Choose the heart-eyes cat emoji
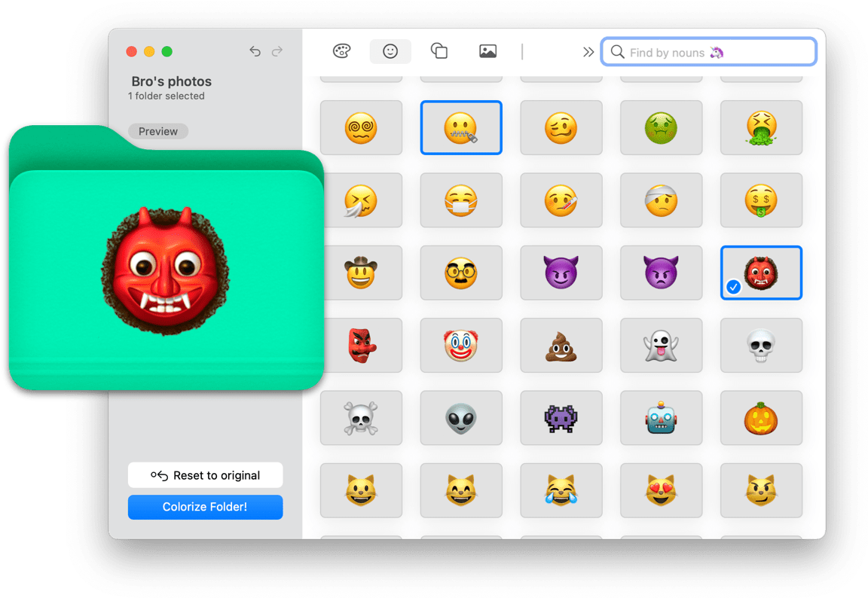 pos(662,490)
